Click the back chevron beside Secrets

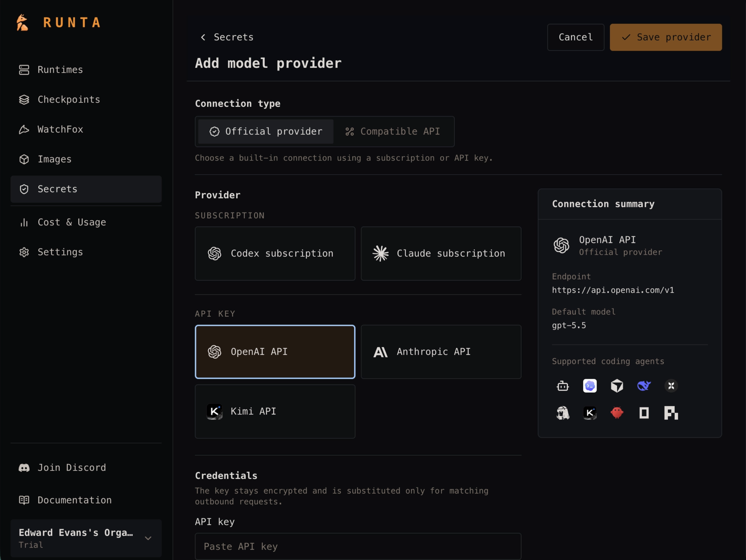203,37
